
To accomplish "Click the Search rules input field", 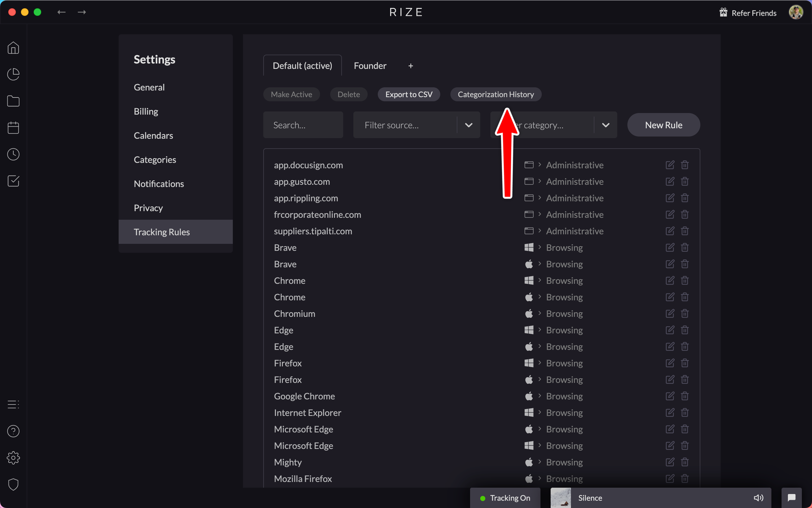I will coord(303,125).
